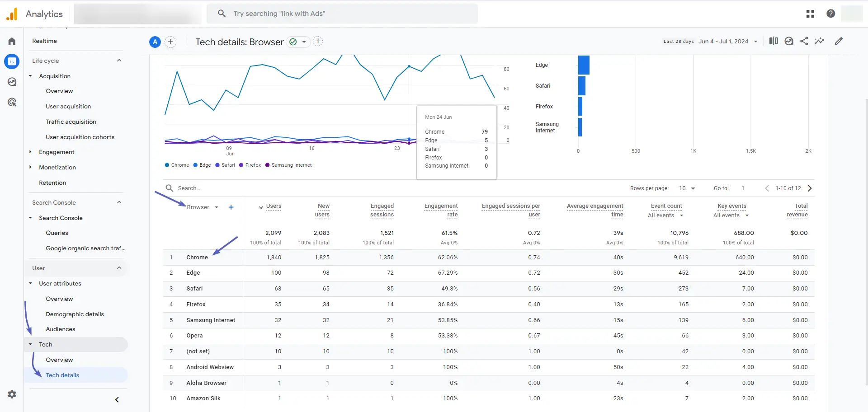
Task: Open the Help question mark icon
Action: point(830,14)
